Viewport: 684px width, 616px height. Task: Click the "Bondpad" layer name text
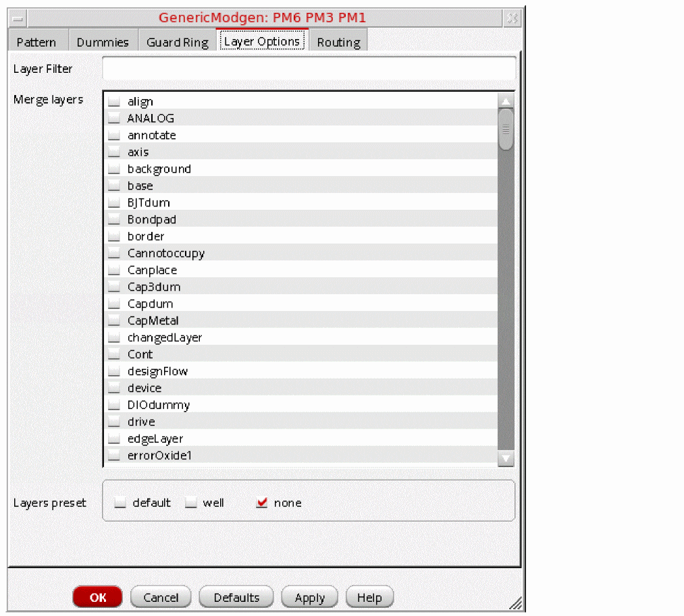pyautogui.click(x=152, y=219)
